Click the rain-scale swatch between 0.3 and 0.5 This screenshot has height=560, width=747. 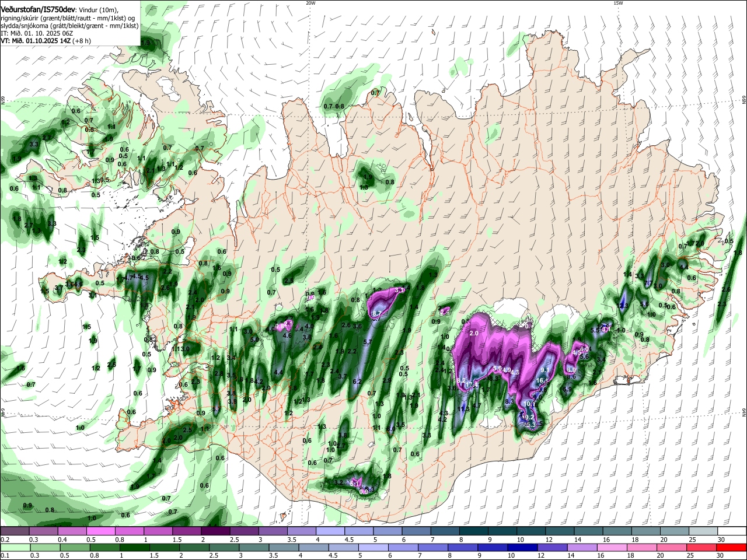(44, 547)
